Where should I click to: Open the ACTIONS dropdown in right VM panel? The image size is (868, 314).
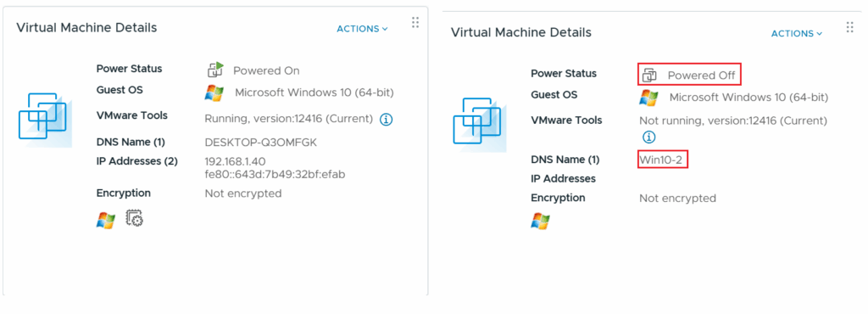click(x=797, y=34)
